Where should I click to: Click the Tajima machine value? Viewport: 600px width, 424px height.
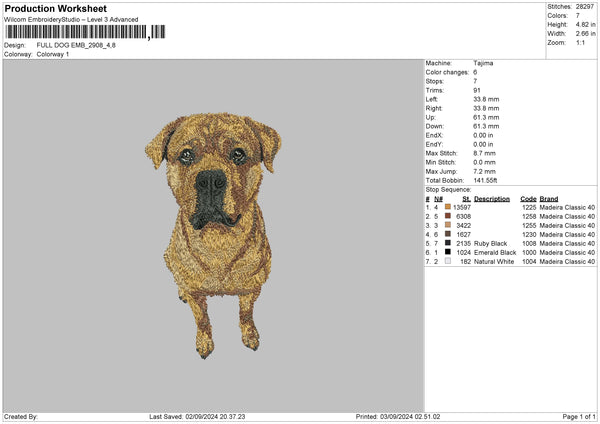coord(483,63)
